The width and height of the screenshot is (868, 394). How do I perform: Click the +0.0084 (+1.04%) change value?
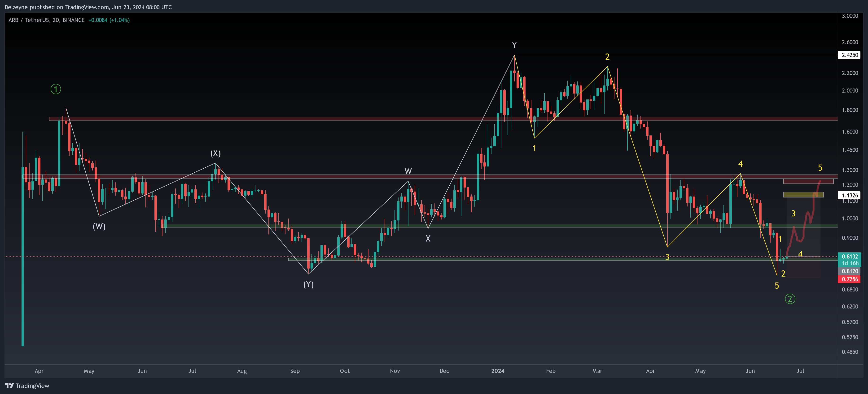[109, 20]
